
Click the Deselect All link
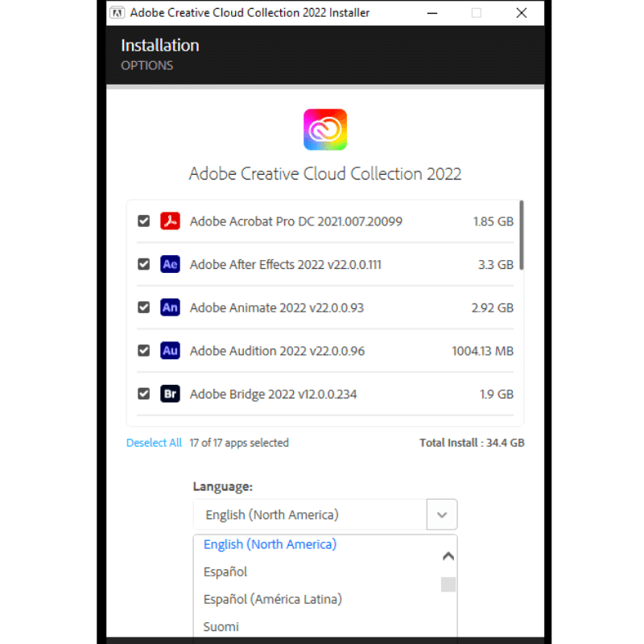[154, 443]
